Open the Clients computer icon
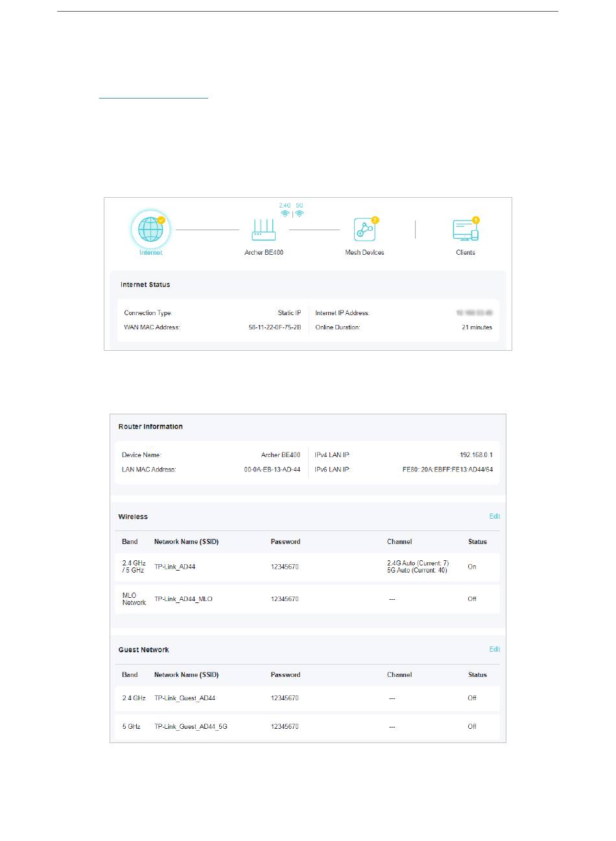Image resolution: width=616 pixels, height=841 pixels. (465, 230)
